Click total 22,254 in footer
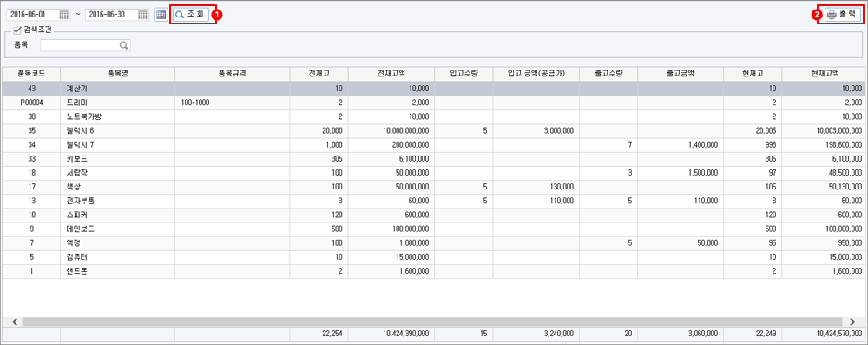 click(319, 334)
